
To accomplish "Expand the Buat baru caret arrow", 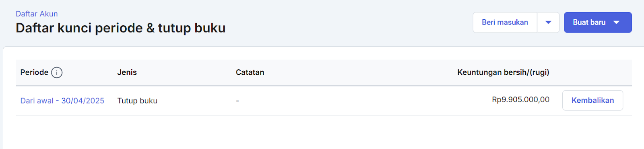I will 616,23.
